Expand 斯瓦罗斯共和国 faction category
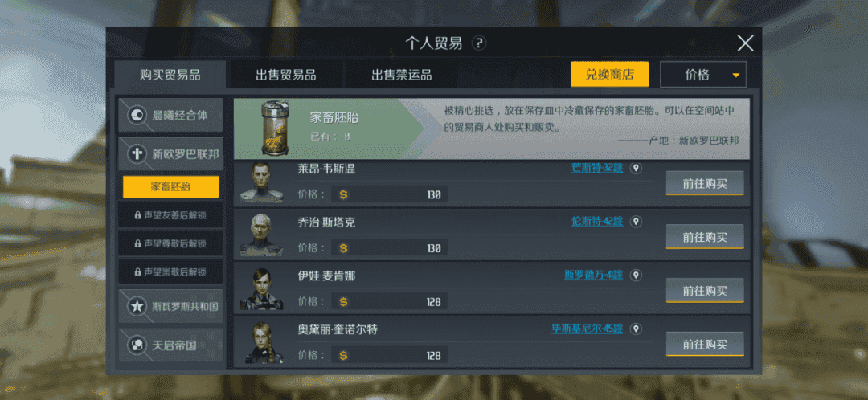Image resolution: width=868 pixels, height=400 pixels. click(x=171, y=306)
